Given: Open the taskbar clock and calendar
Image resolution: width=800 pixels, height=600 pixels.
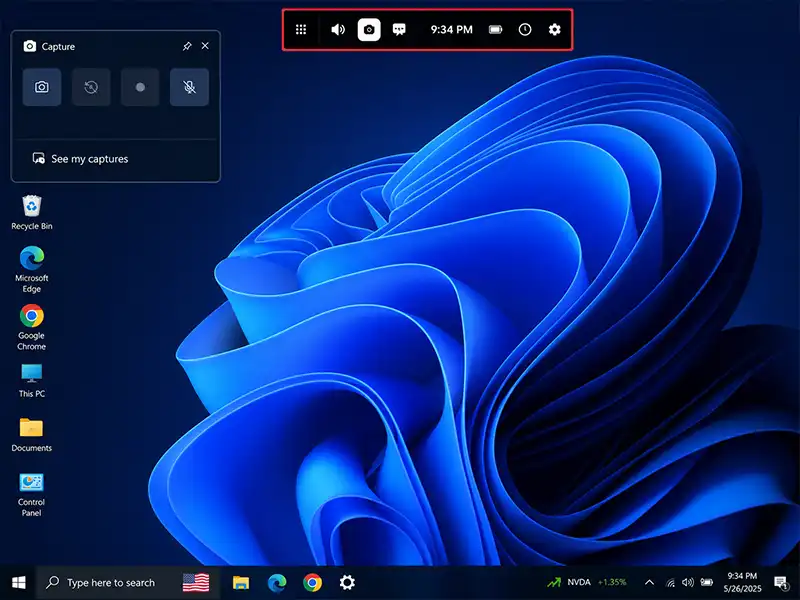Looking at the screenshot, I should pyautogui.click(x=742, y=582).
